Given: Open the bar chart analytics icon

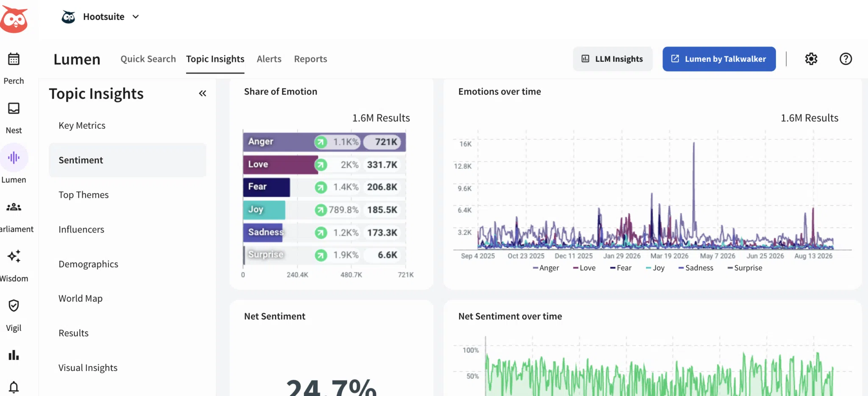Looking at the screenshot, I should [x=14, y=355].
